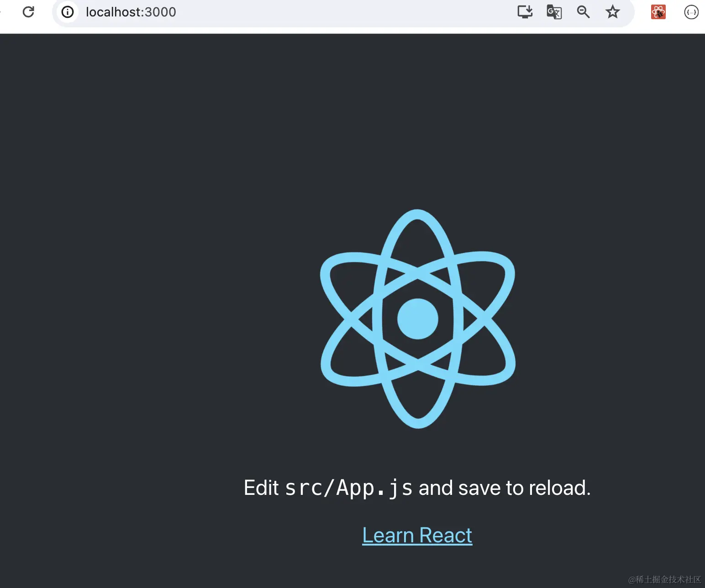Viewport: 705px width, 588px height.
Task: Reload the page with the refresh icon
Action: click(28, 12)
